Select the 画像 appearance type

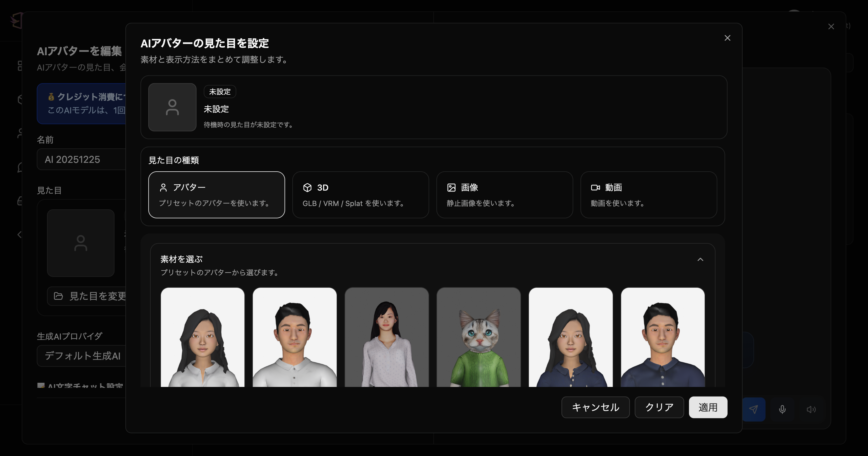[505, 195]
